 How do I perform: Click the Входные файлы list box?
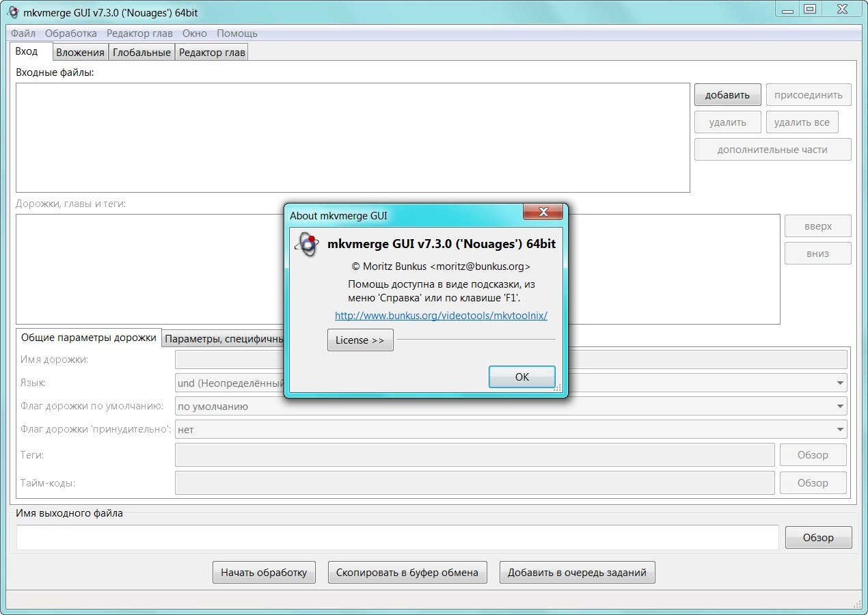pyautogui.click(x=353, y=138)
